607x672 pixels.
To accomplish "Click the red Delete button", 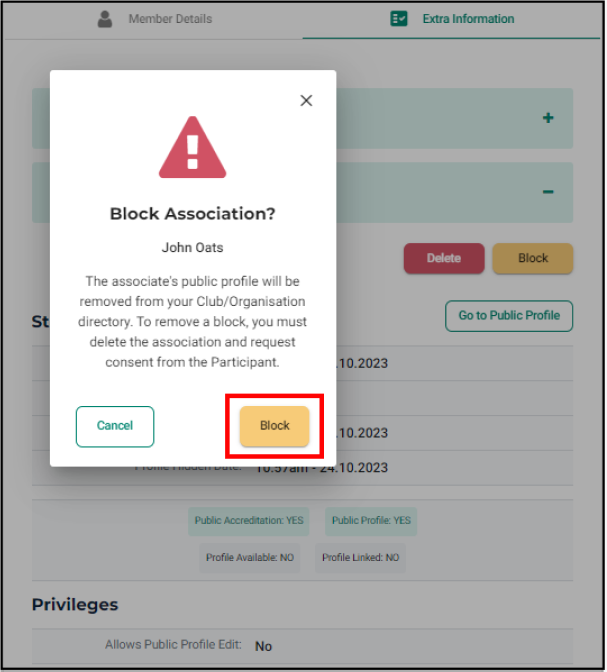I will coord(444,258).
